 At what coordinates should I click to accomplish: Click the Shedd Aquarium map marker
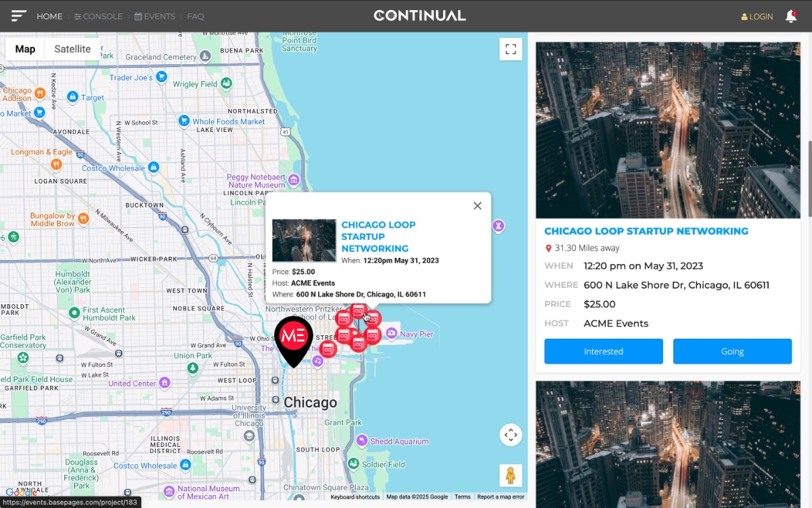click(x=362, y=441)
